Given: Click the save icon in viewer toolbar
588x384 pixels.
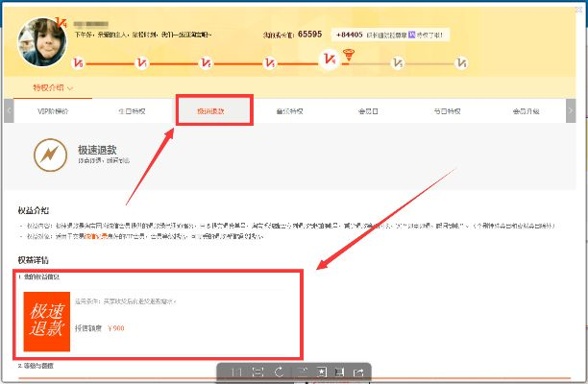Looking at the screenshot, I should [x=338, y=372].
